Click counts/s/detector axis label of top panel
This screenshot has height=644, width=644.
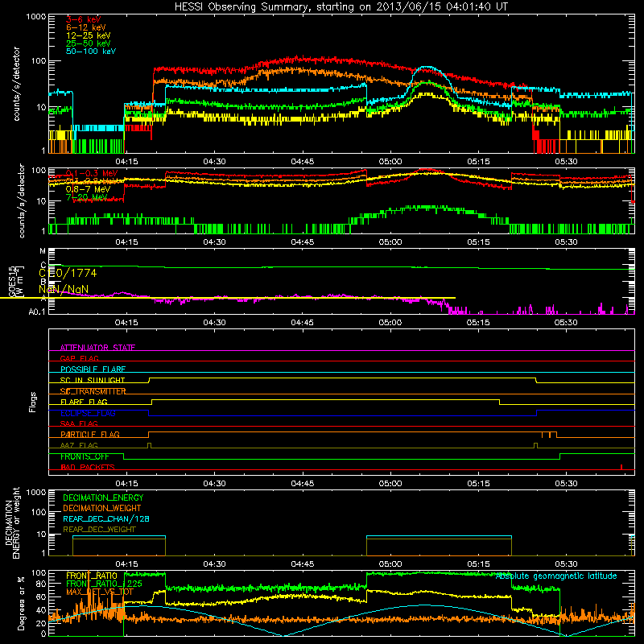[16, 84]
